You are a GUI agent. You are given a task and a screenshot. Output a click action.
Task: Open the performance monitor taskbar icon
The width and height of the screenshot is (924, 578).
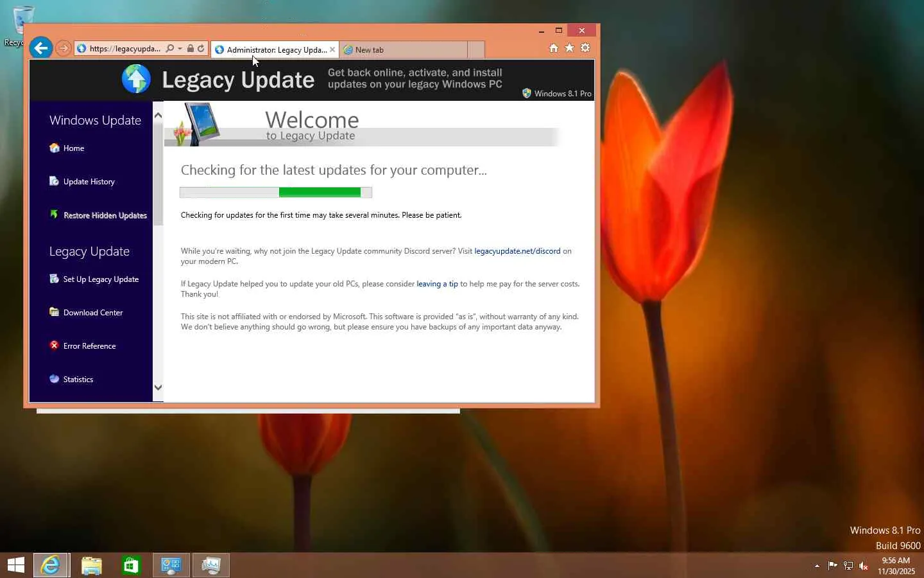[x=210, y=565]
